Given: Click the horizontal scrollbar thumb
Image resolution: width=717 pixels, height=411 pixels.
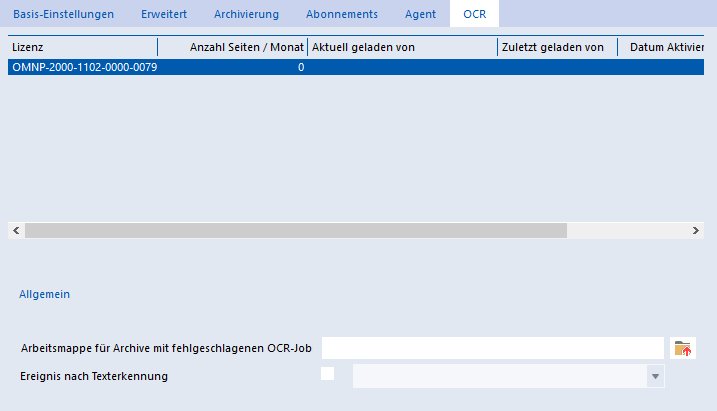Looking at the screenshot, I should click(296, 230).
